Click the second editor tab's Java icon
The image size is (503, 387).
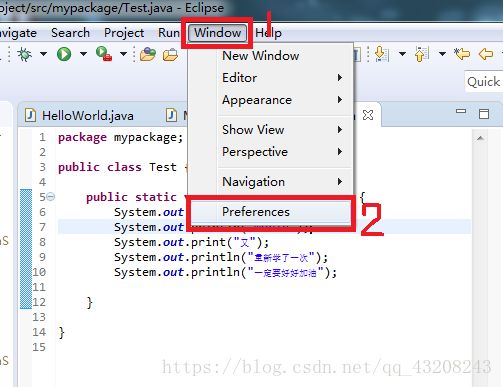[x=171, y=115]
